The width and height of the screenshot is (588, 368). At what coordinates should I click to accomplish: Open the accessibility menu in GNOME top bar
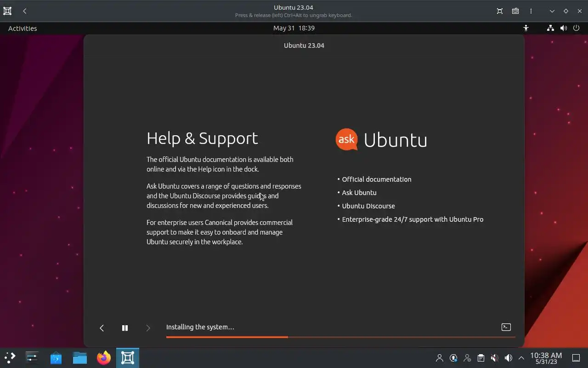(526, 28)
